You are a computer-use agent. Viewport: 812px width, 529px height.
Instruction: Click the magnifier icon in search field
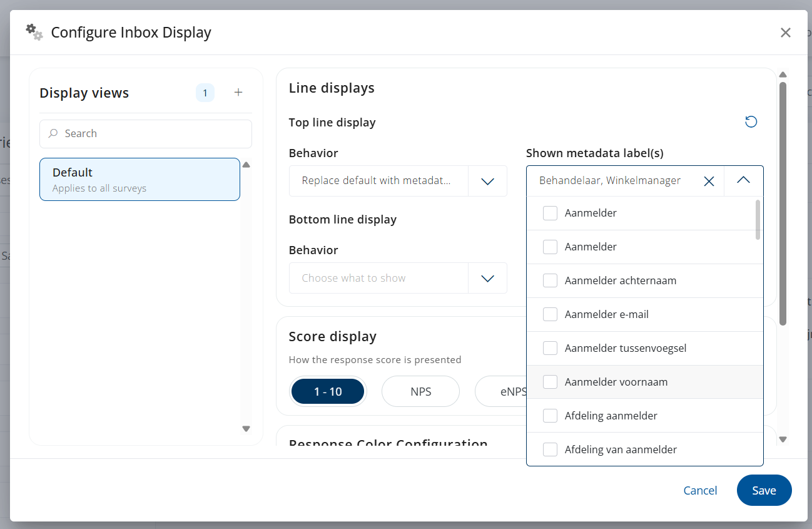click(x=53, y=133)
